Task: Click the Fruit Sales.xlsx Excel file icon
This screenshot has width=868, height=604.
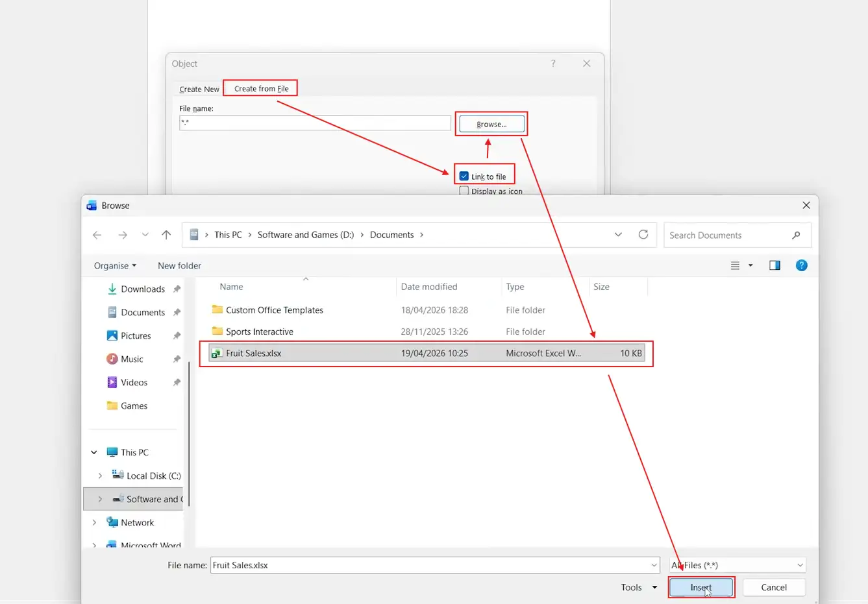Action: [217, 353]
